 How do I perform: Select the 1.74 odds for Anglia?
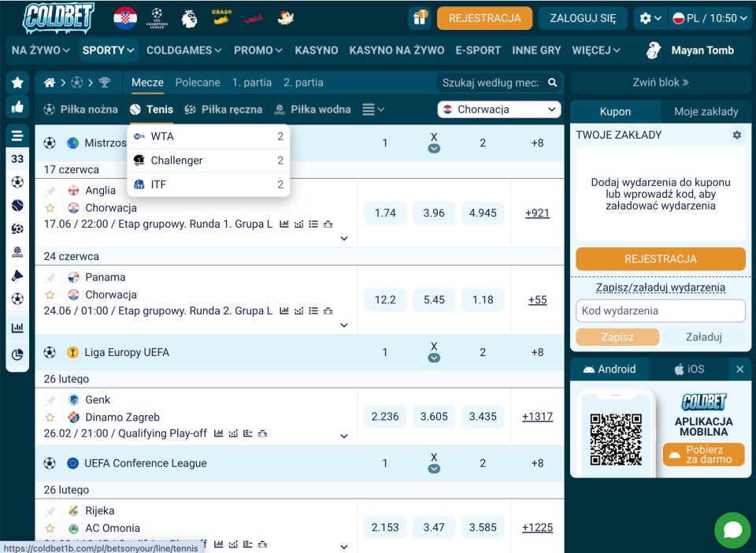click(x=385, y=213)
